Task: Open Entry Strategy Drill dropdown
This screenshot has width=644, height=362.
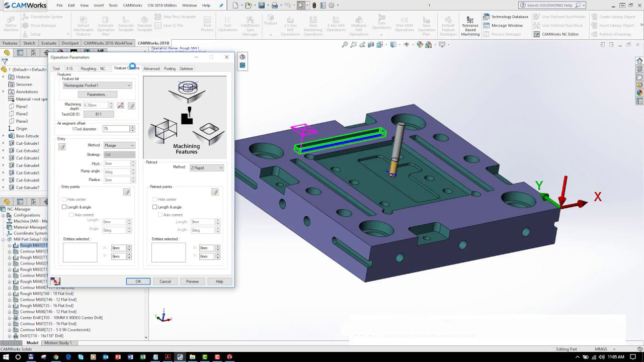Action: (119, 155)
